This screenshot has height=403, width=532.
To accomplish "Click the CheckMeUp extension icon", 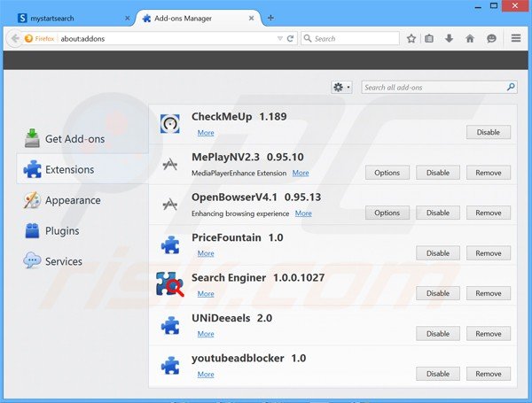I will tap(169, 124).
